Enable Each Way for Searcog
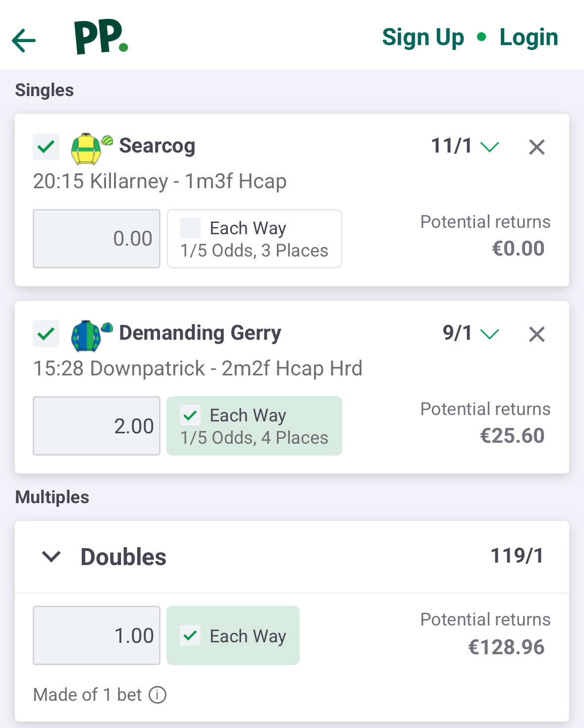The width and height of the screenshot is (584, 728). (x=190, y=228)
